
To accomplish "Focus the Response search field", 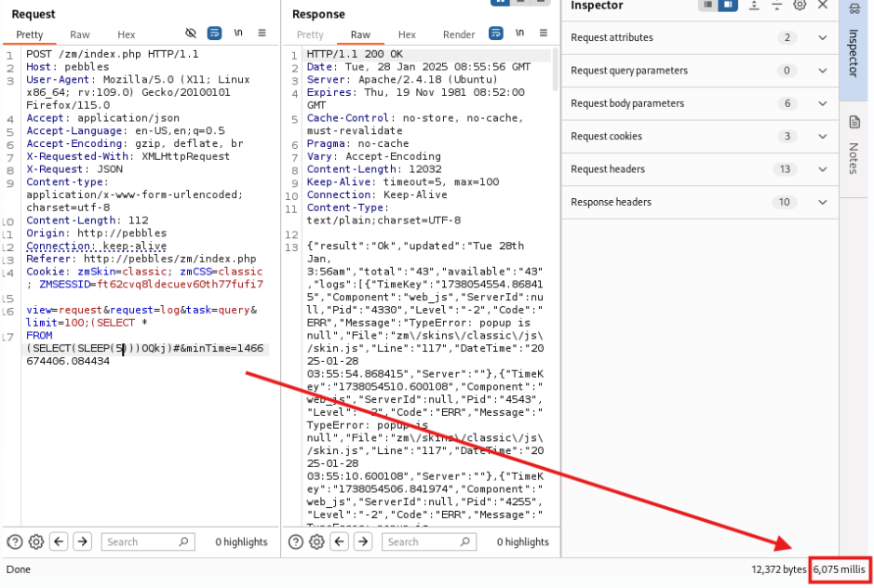I will point(429,541).
